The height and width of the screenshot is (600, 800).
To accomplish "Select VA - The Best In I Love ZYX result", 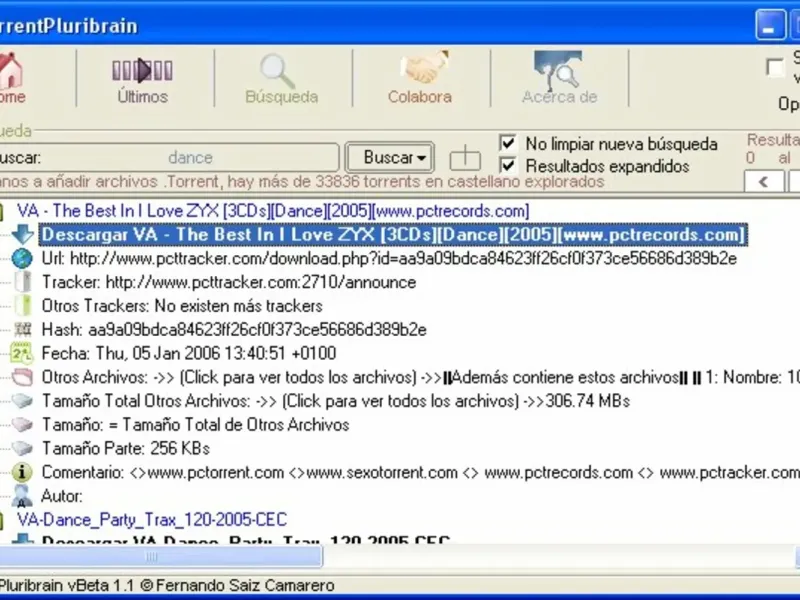I will coord(273,211).
